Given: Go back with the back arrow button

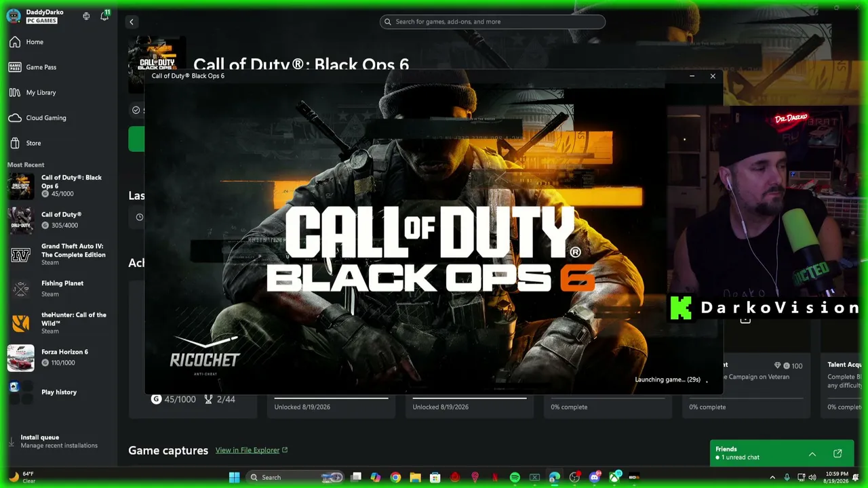Looking at the screenshot, I should pyautogui.click(x=132, y=22).
